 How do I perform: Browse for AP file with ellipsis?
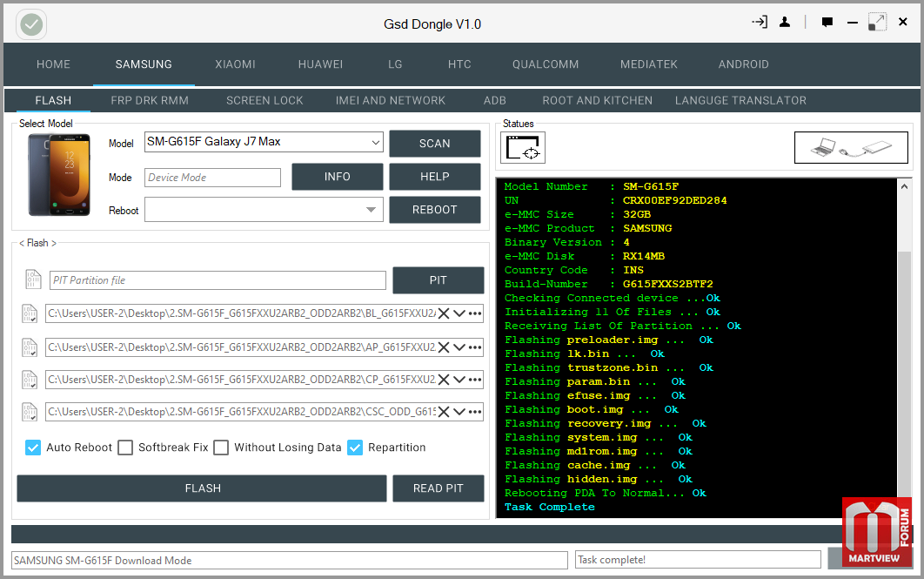coord(475,347)
